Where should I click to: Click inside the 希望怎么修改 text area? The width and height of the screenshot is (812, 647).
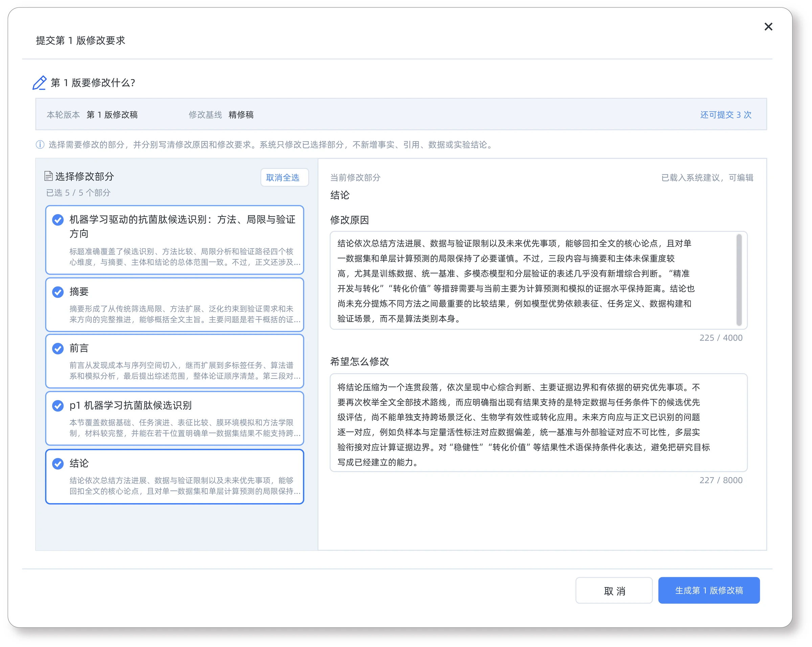click(539, 423)
